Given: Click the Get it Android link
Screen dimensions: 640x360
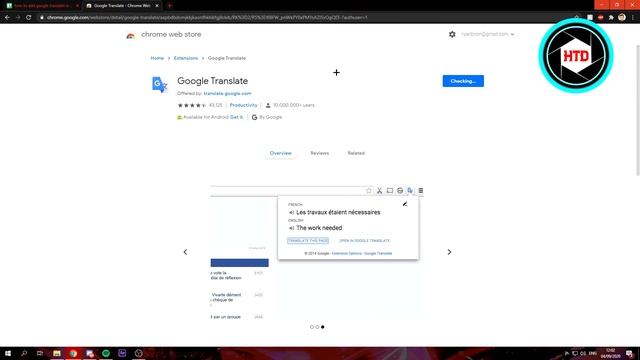Looking at the screenshot, I should point(236,117).
